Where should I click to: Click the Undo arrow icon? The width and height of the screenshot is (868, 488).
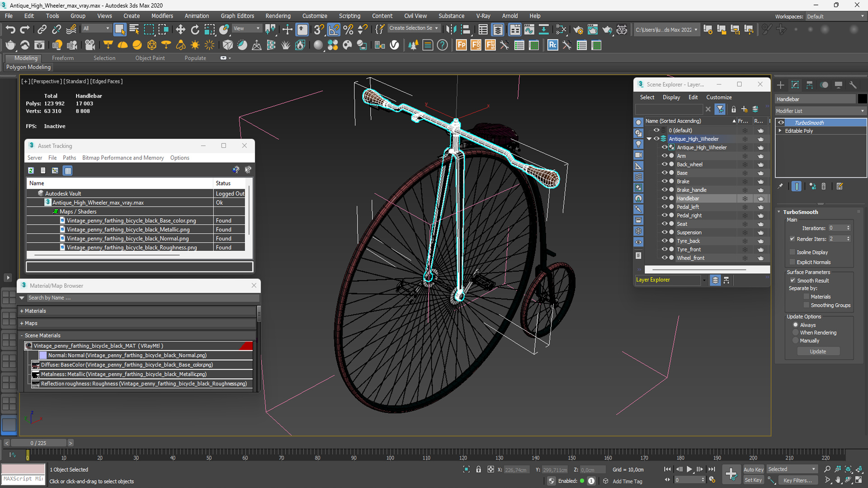[x=10, y=30]
